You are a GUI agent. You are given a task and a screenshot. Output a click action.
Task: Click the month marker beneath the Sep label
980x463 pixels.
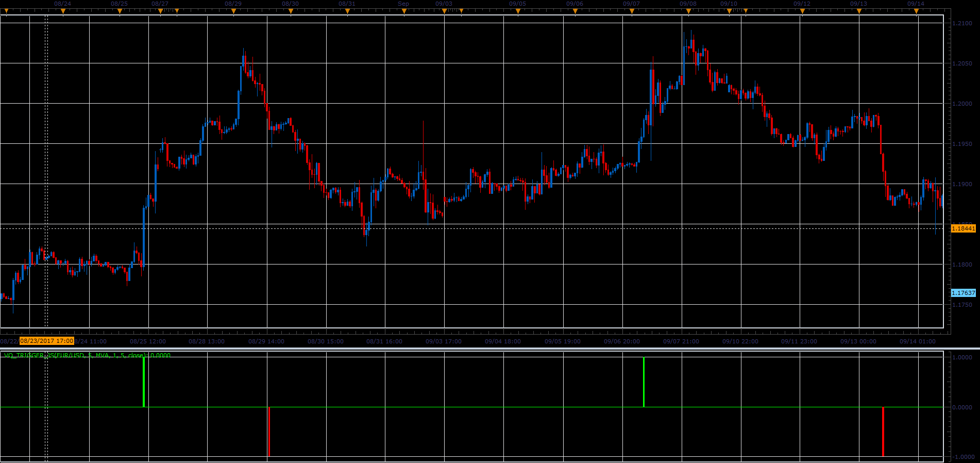click(x=404, y=11)
